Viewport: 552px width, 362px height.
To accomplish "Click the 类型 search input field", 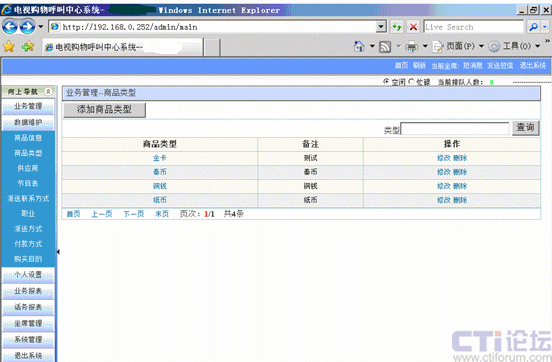I will click(x=455, y=129).
